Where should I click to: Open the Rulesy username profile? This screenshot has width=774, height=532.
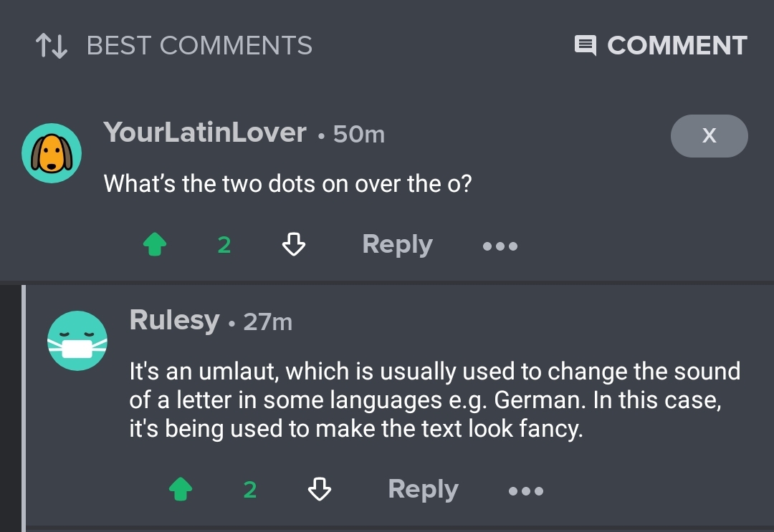pos(174,319)
